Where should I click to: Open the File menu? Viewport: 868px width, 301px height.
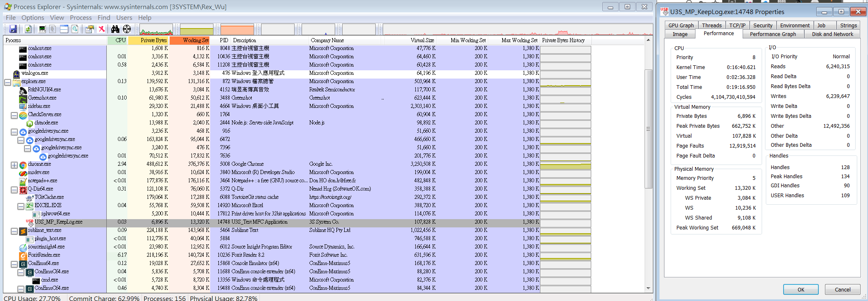coord(11,17)
